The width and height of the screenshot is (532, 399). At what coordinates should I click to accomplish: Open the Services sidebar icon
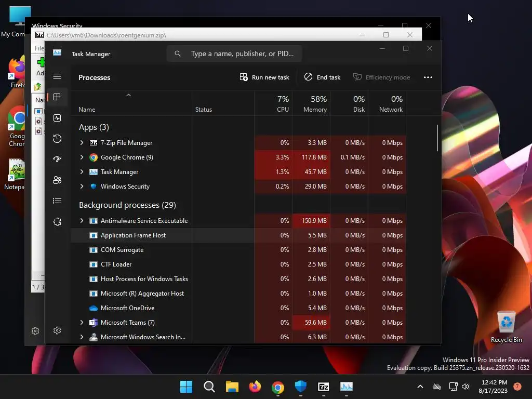[x=57, y=221]
